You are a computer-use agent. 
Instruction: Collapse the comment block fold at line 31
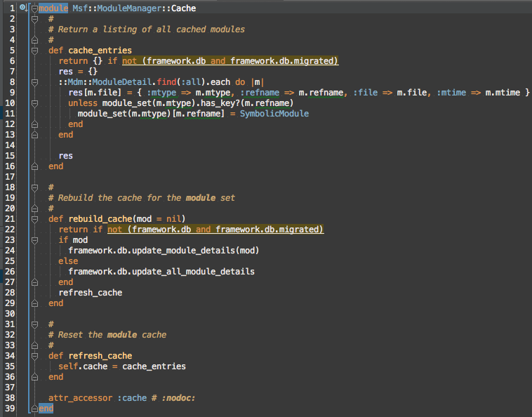click(34, 324)
